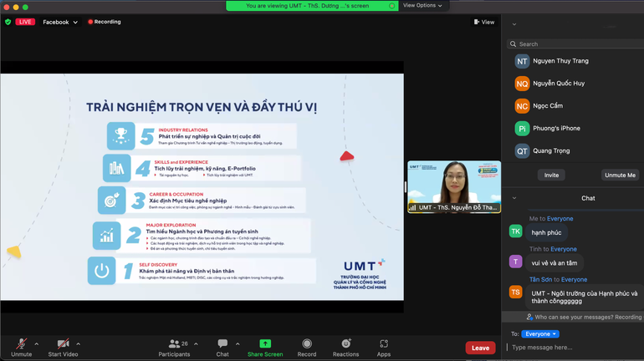Click the Invite button

(x=551, y=175)
